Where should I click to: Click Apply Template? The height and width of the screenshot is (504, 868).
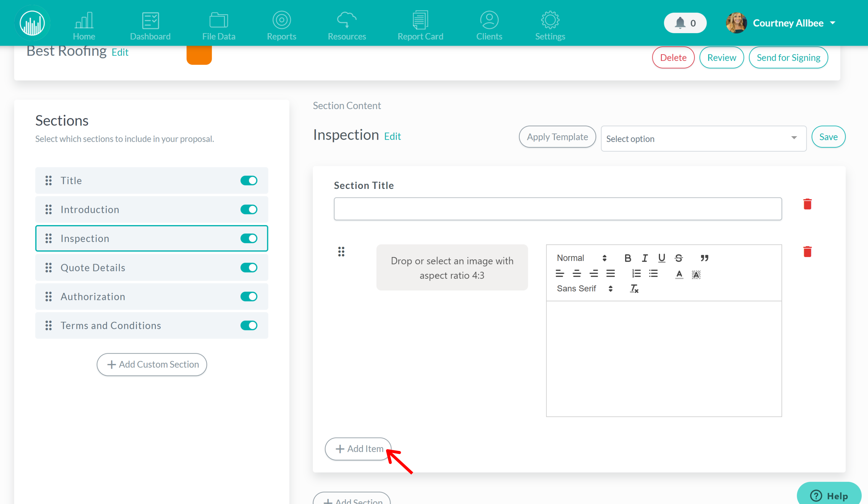tap(557, 137)
